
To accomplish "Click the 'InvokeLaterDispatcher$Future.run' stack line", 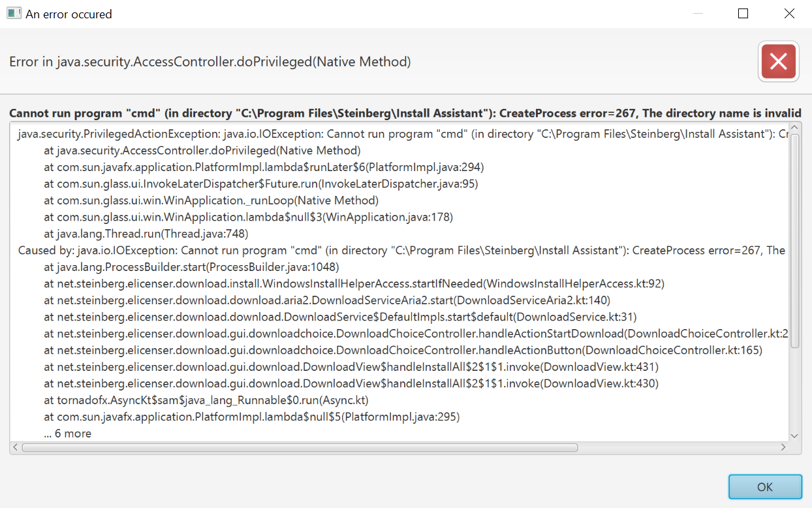I will 261,183.
